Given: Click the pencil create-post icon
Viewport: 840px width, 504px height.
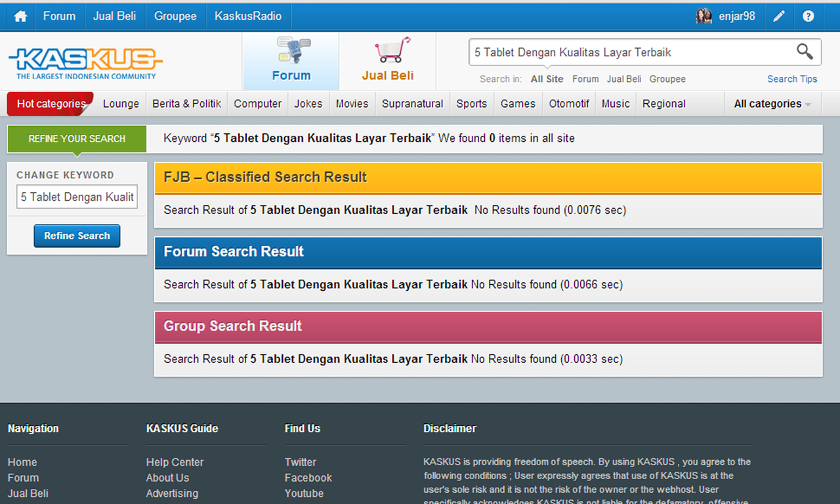Looking at the screenshot, I should point(778,16).
